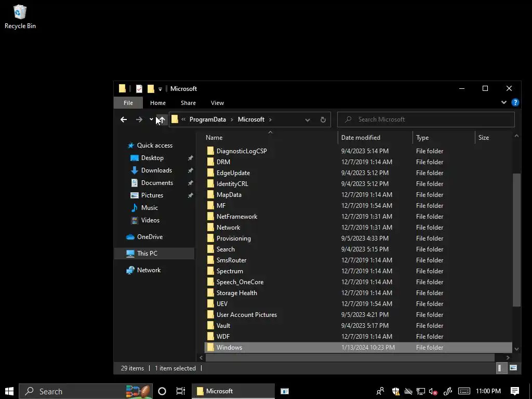Click the horizontal scrollbar thumb

350,357
